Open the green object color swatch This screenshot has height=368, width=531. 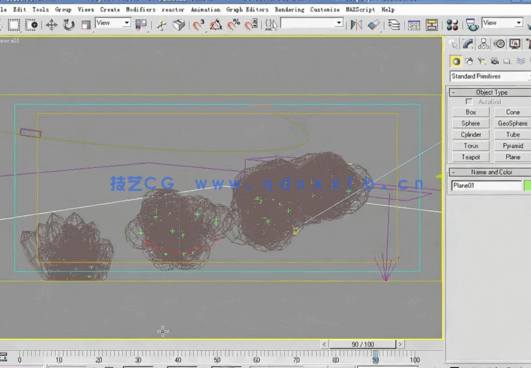tap(527, 186)
